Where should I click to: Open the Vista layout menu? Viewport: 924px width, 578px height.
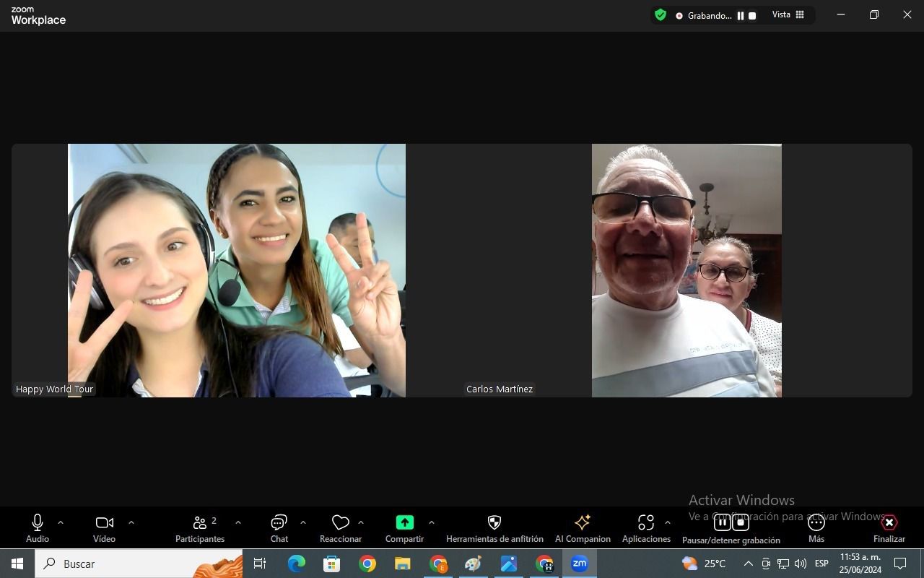pyautogui.click(x=788, y=14)
